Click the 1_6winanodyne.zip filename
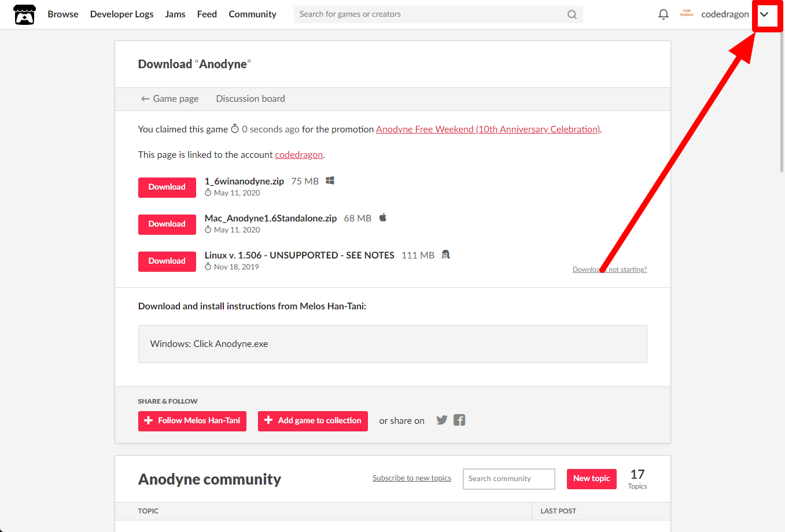The height and width of the screenshot is (532, 785). pos(244,181)
